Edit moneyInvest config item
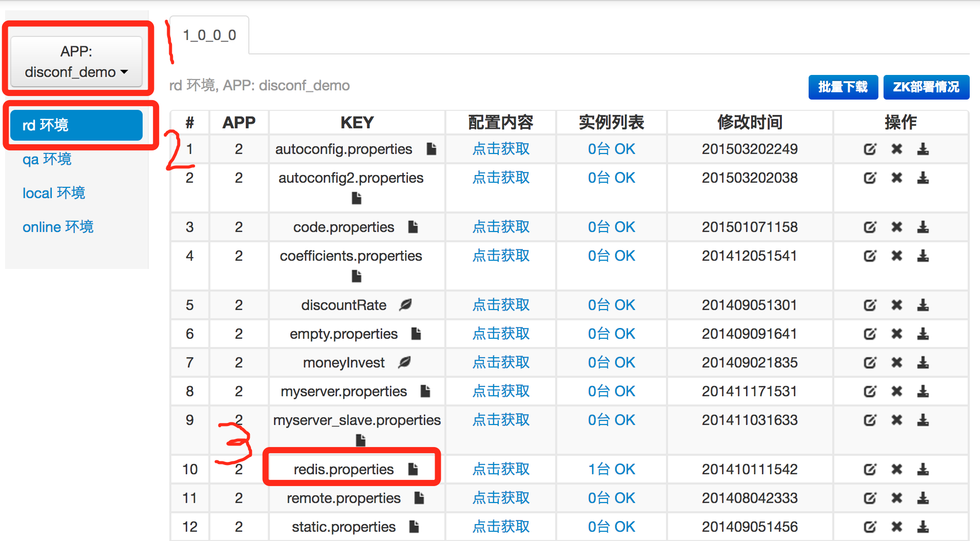 870,363
